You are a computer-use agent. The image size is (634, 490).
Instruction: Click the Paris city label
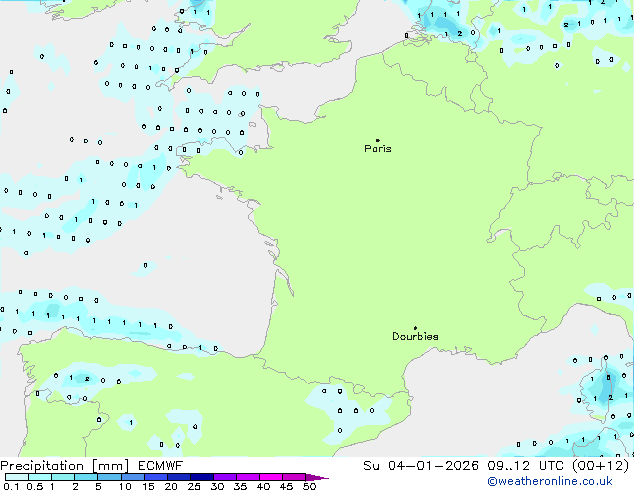click(x=378, y=149)
